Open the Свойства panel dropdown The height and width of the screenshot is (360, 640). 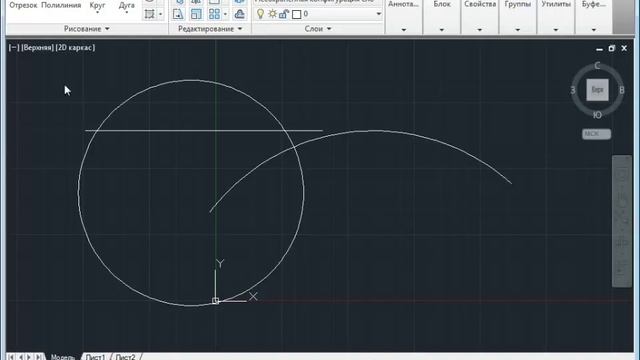(480, 30)
